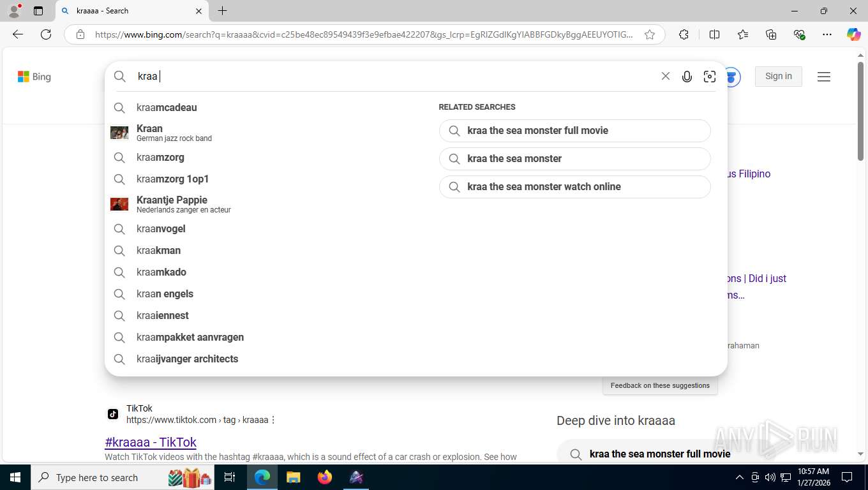Select suggestion kraaiennest
Viewport: 868px width, 490px height.
(x=265, y=315)
